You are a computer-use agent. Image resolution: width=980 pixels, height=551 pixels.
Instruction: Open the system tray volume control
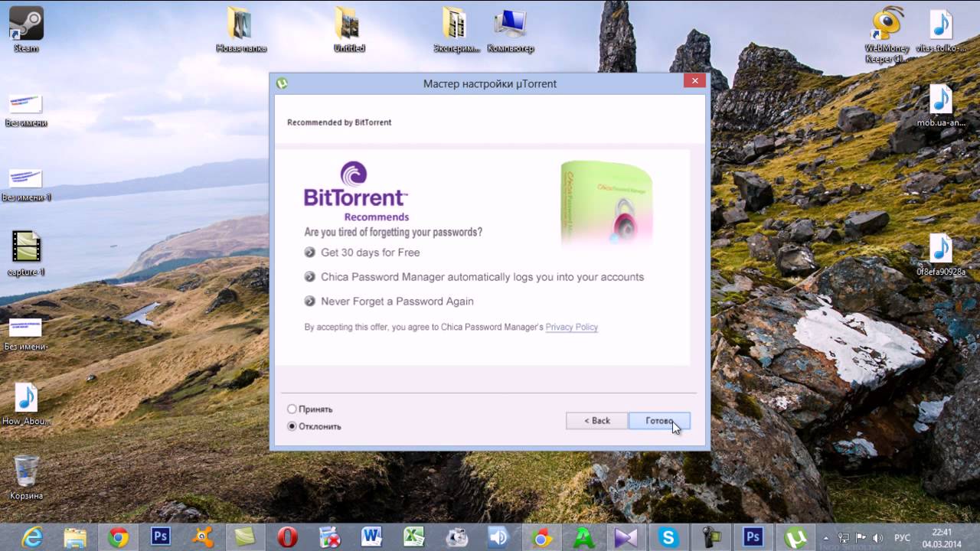pos(877,538)
